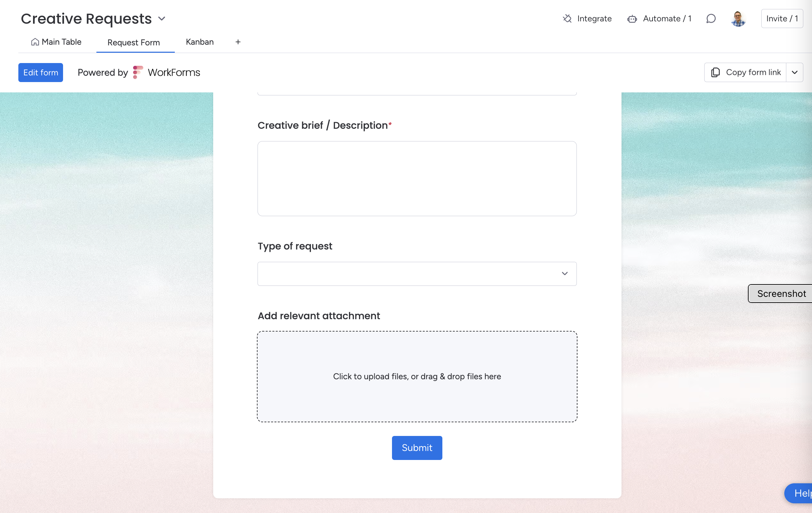Click the home icon on Main Table

click(x=35, y=42)
